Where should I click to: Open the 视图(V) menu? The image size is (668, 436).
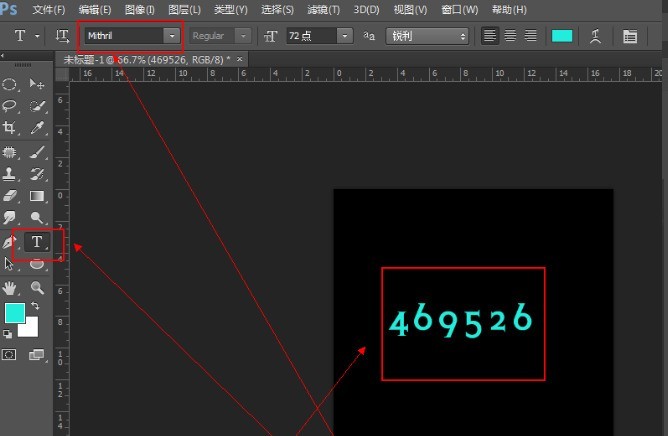pos(410,9)
